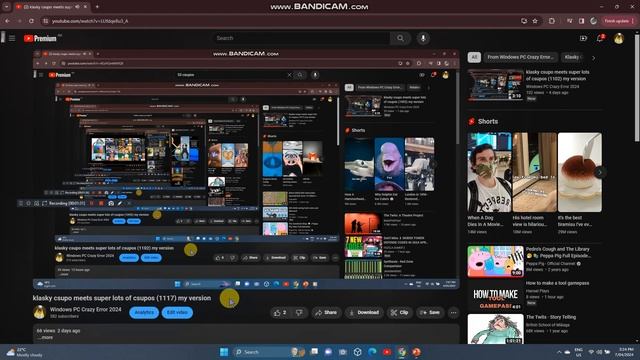Open klasky csupo (1102) recommended video thumbnail

click(495, 85)
